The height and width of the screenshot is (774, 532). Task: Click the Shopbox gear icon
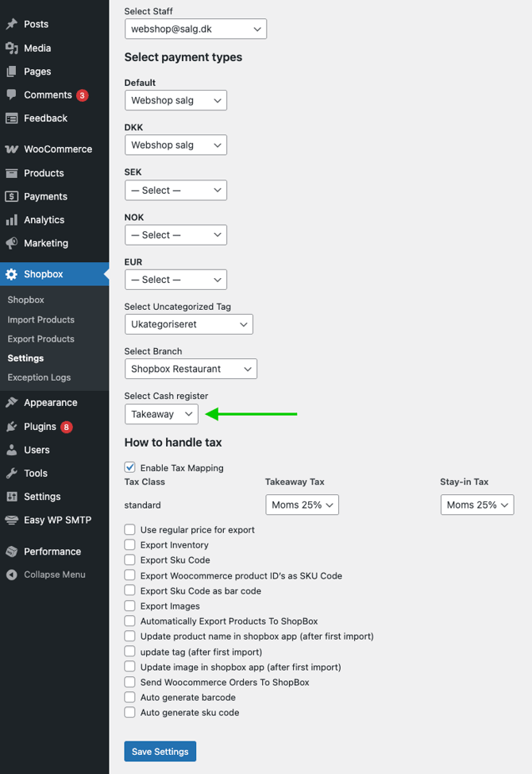pos(11,274)
